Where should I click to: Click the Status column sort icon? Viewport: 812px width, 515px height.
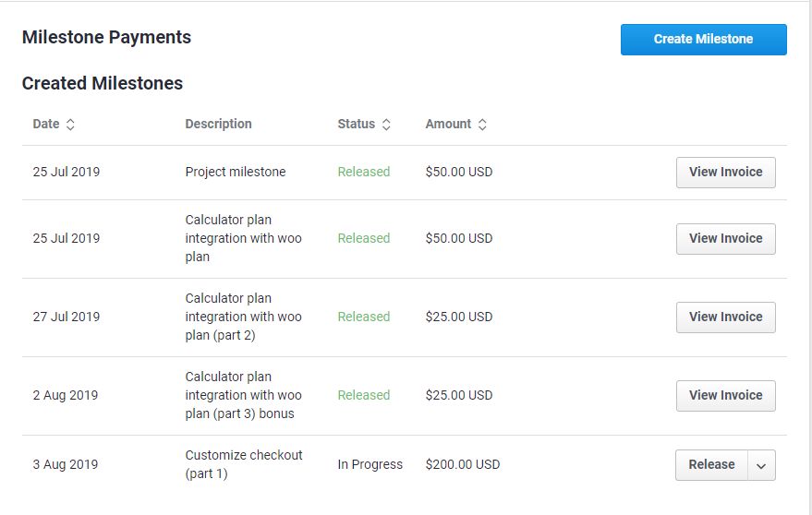pyautogui.click(x=386, y=125)
